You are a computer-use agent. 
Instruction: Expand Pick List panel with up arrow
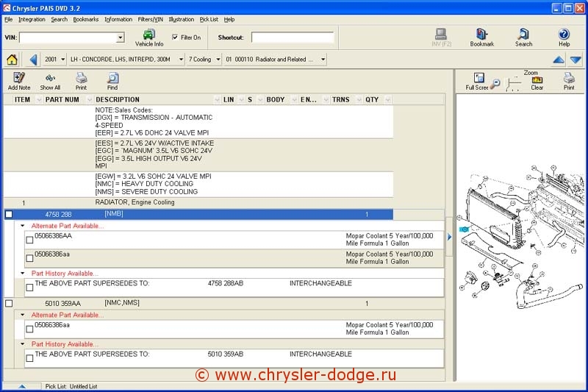coord(22,386)
